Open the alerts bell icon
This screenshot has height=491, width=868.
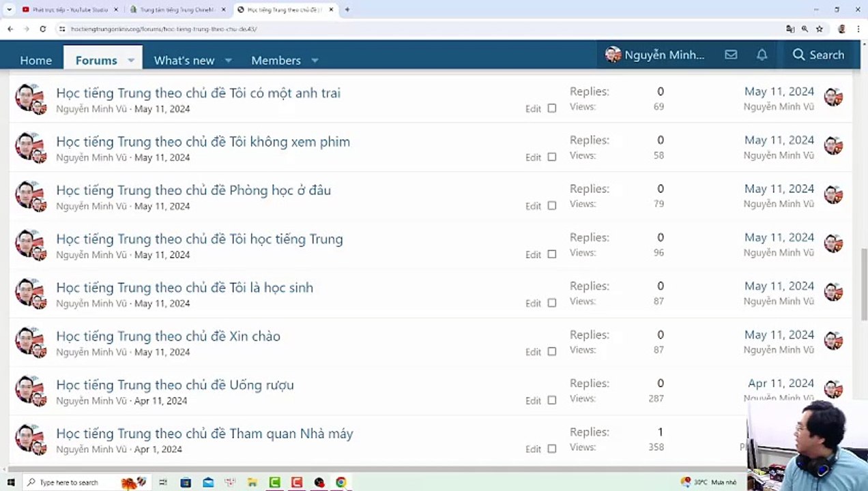pyautogui.click(x=762, y=55)
